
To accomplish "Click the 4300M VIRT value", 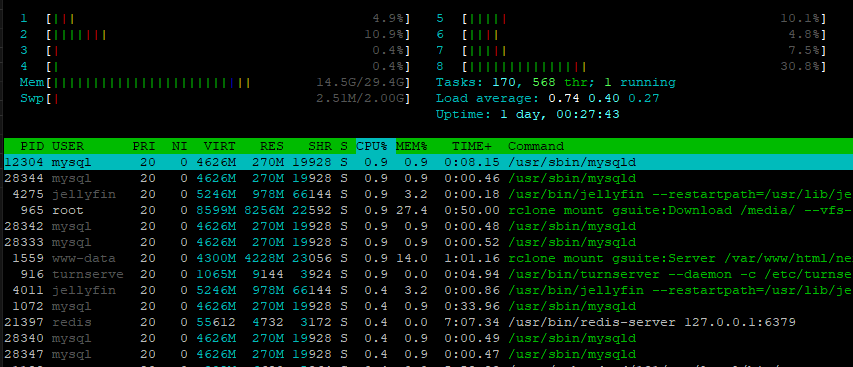I will coord(216,258).
